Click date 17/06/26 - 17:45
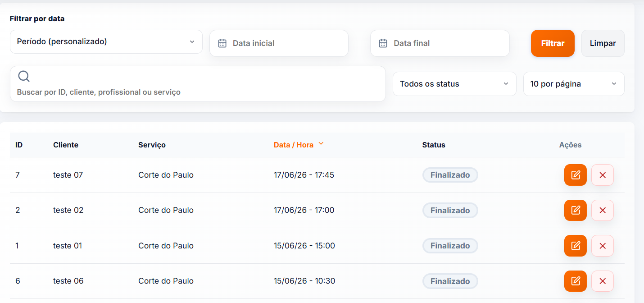 pyautogui.click(x=304, y=175)
